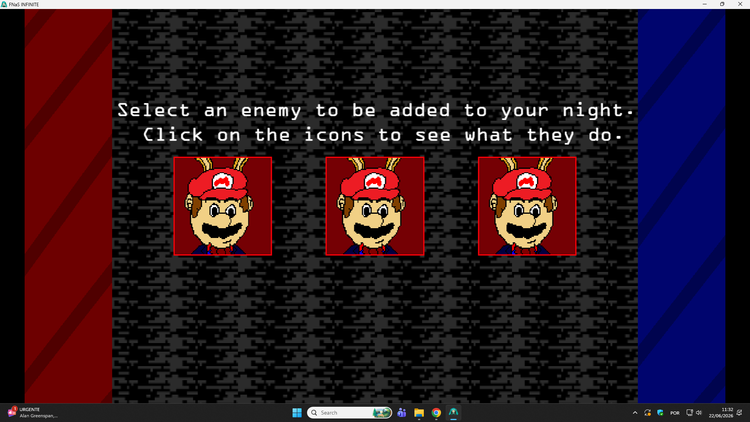Close the FNaS INFINITE window
The height and width of the screenshot is (422, 750).
[739, 4]
